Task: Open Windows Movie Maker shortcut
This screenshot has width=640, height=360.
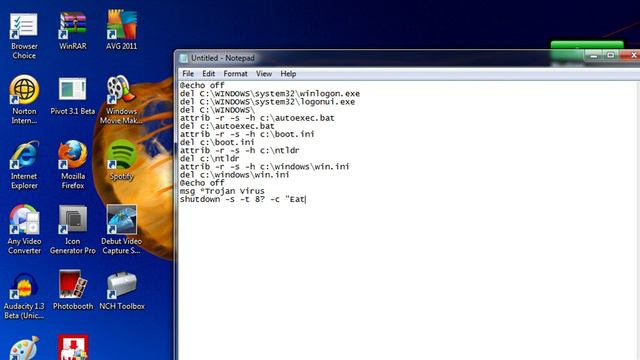Action: coord(121,100)
